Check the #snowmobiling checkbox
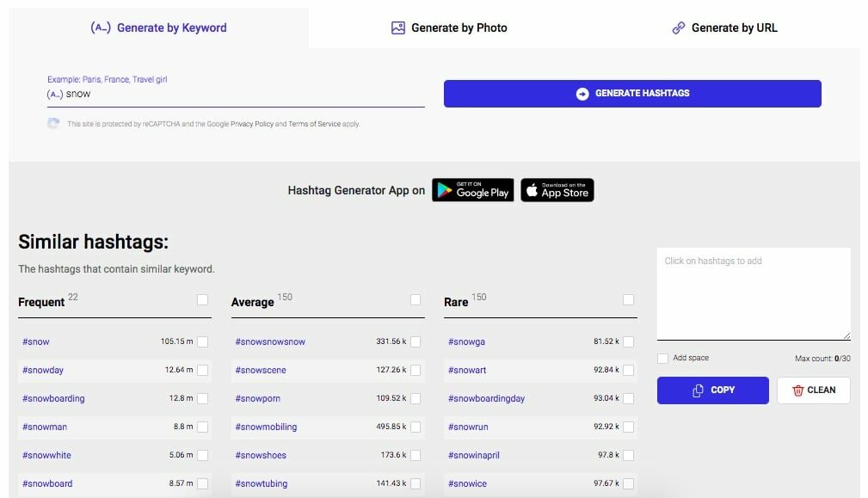The width and height of the screenshot is (868, 498). tap(416, 427)
